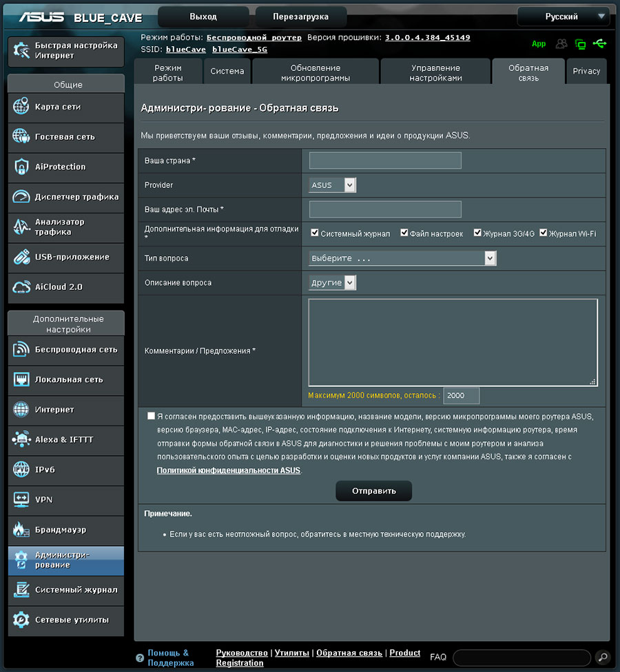
Task: Click the remaining characters counter field
Action: click(461, 396)
